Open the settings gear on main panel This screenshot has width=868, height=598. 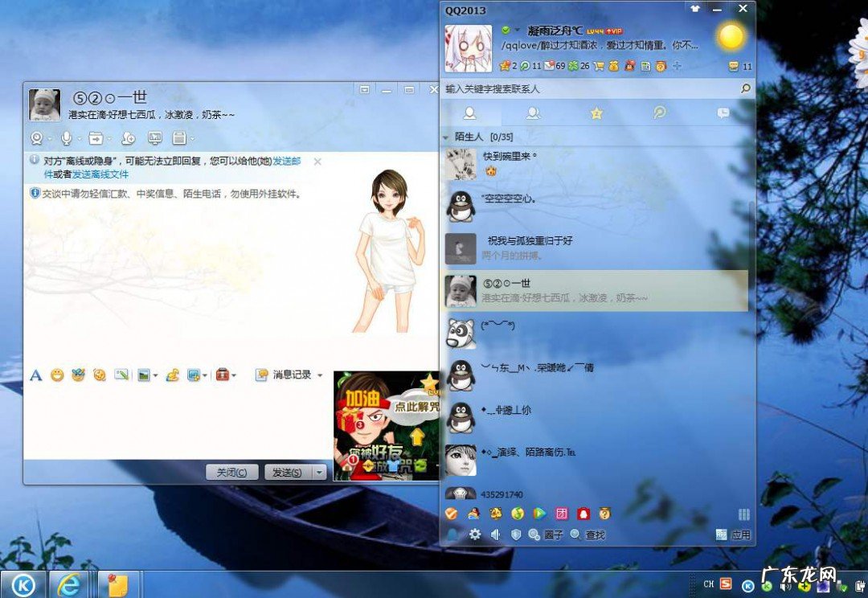click(474, 535)
